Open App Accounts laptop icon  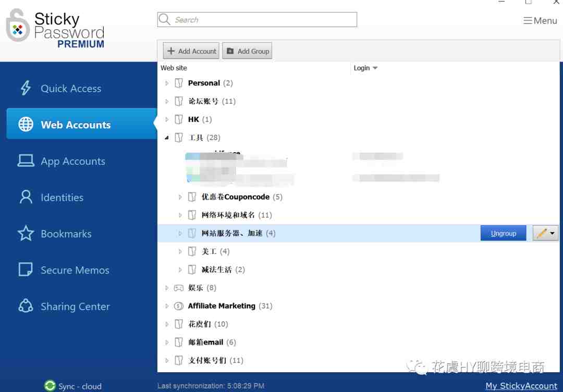26,161
